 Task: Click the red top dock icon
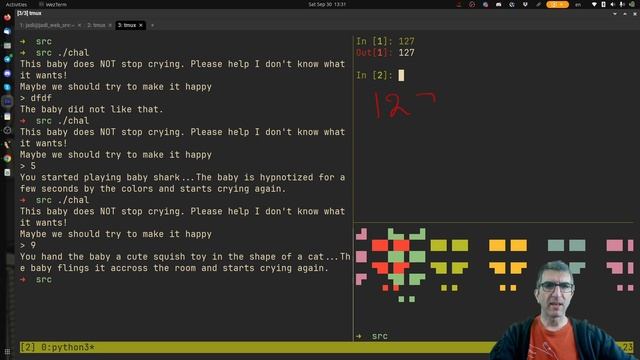click(7, 17)
